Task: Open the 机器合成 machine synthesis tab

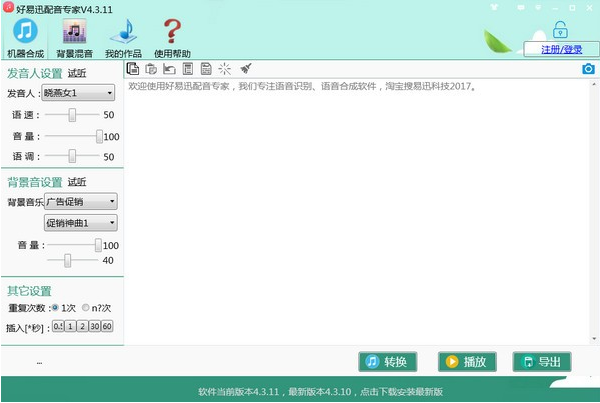Action: [x=25, y=38]
